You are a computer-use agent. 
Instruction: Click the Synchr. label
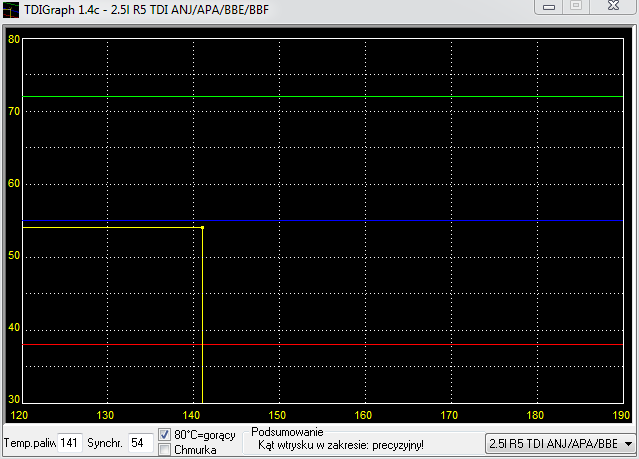coord(105,443)
